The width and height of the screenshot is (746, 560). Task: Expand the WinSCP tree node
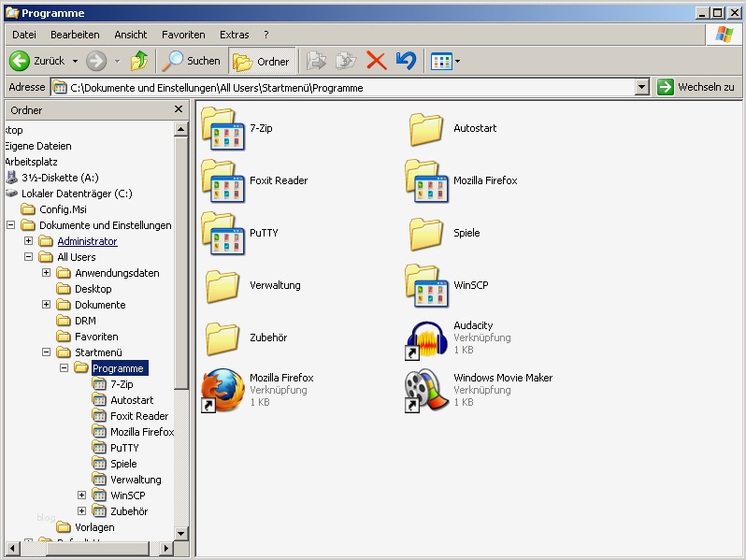tap(82, 495)
